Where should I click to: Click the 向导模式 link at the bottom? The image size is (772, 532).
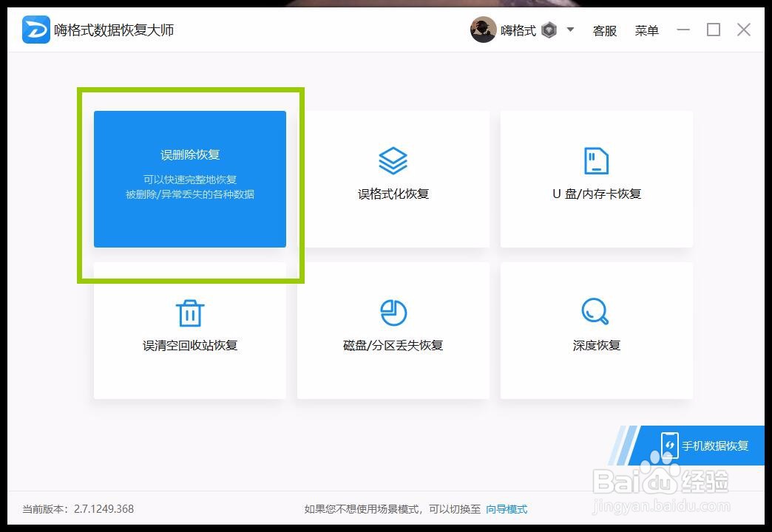507,509
